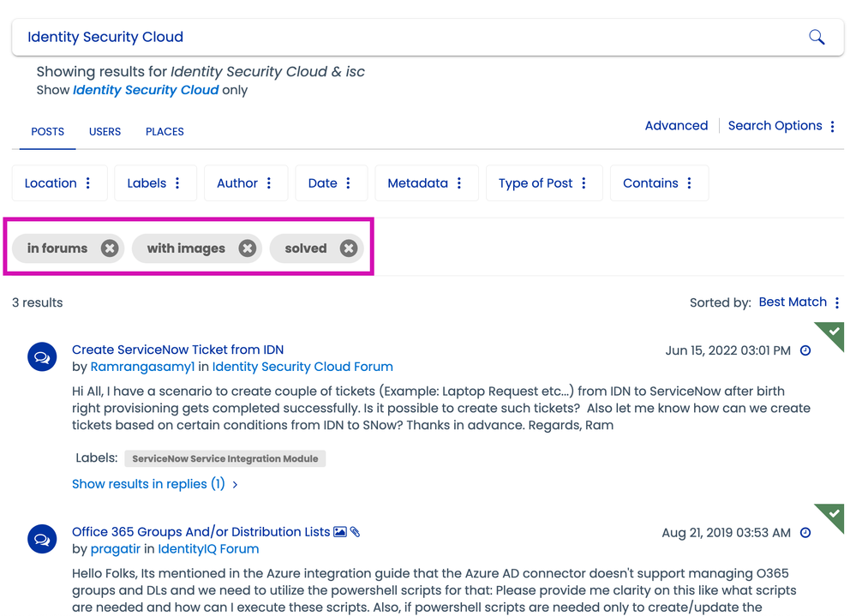
Task: Expand the Type of Post filter
Action: tap(543, 183)
